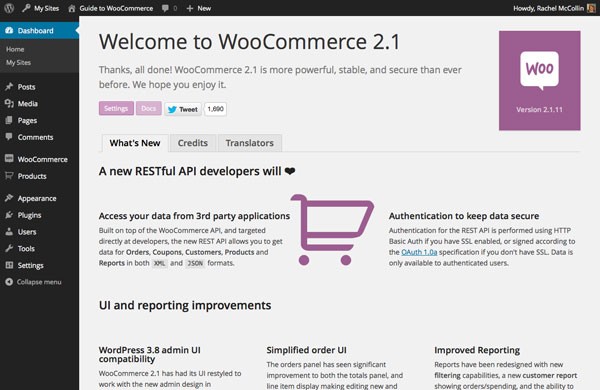
Task: Click the plus icon next to New
Action: coord(190,8)
